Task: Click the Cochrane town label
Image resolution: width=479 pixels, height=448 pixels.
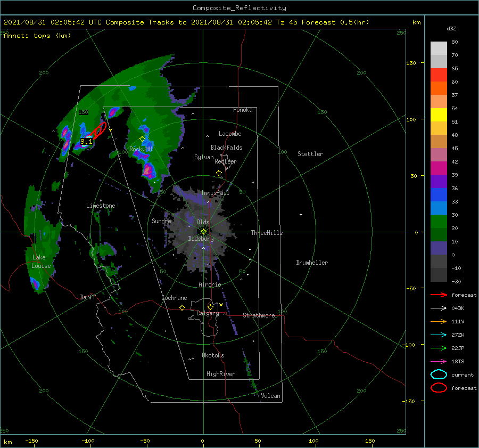Action: coord(174,298)
